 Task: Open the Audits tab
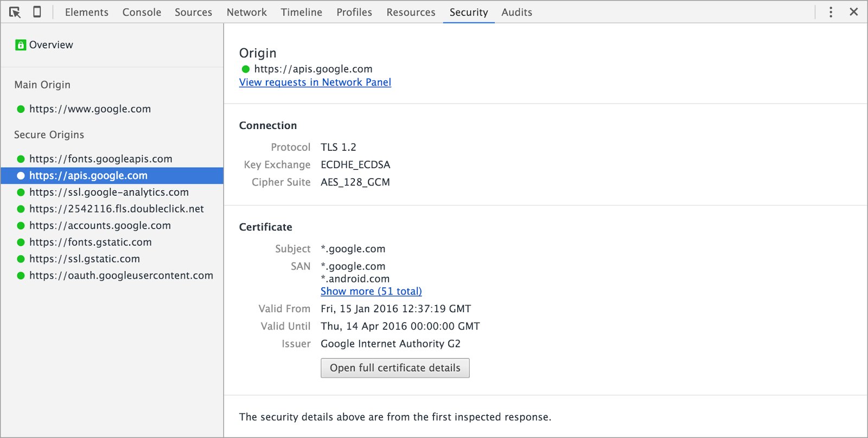[516, 12]
